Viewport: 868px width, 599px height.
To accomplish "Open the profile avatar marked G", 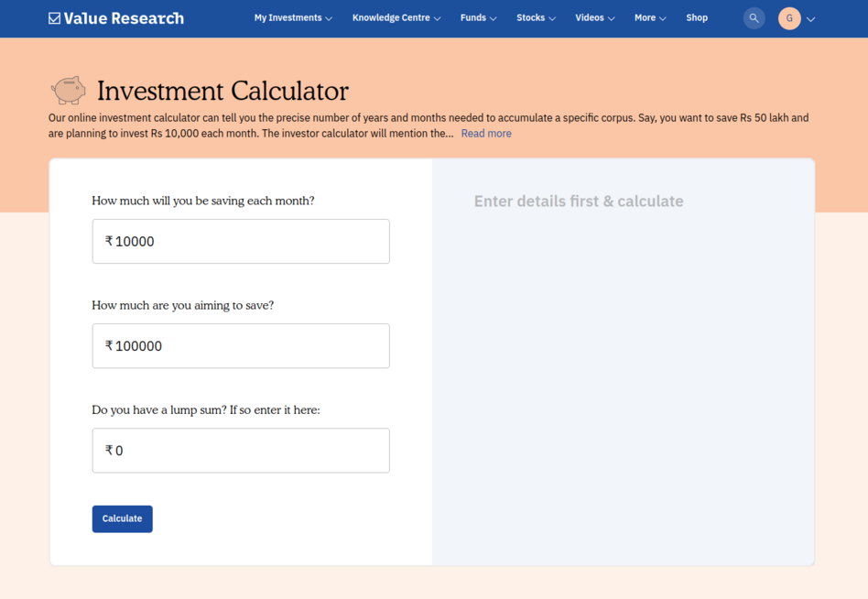I will [x=788, y=17].
